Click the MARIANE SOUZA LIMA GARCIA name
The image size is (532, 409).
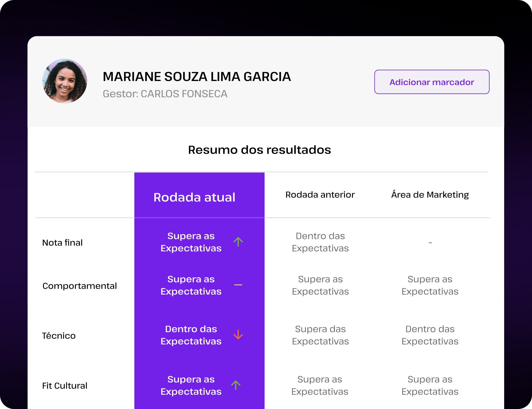(x=197, y=77)
